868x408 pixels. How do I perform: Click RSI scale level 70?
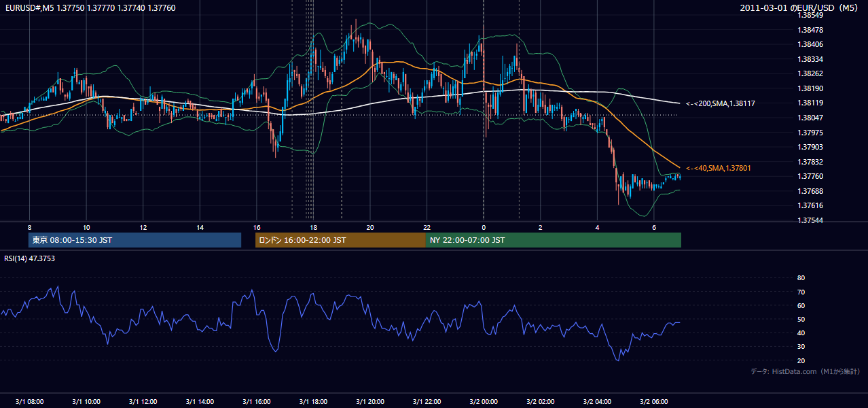[801, 292]
